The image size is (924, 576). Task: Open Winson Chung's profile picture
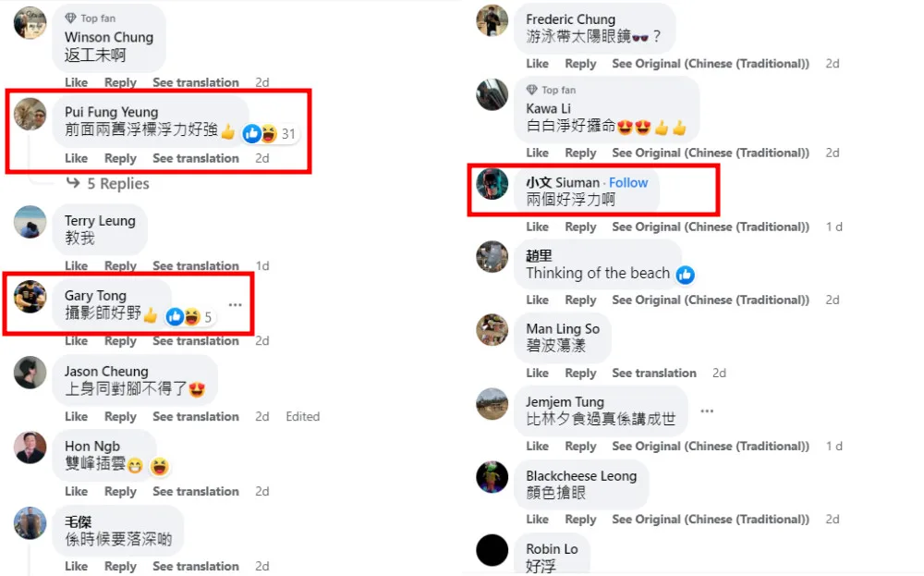click(30, 23)
